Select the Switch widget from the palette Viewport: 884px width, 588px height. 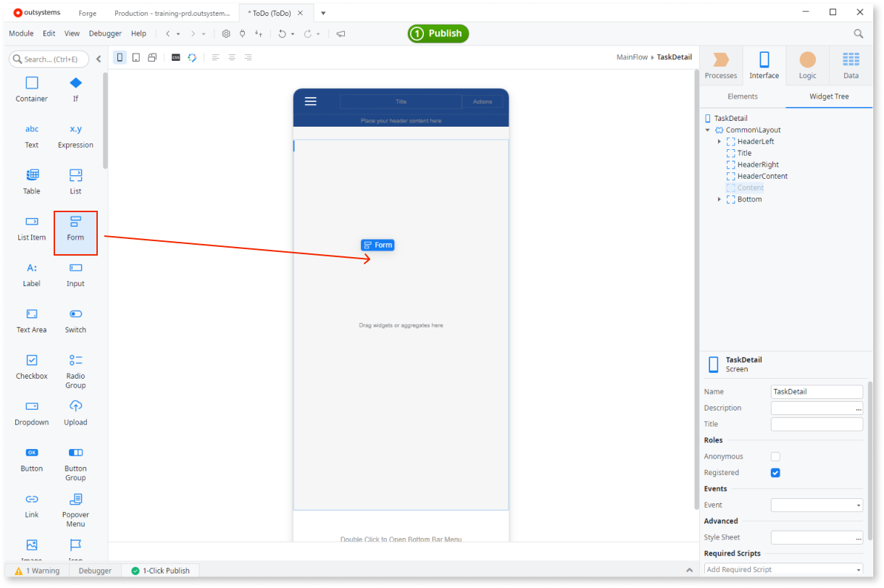click(x=75, y=319)
